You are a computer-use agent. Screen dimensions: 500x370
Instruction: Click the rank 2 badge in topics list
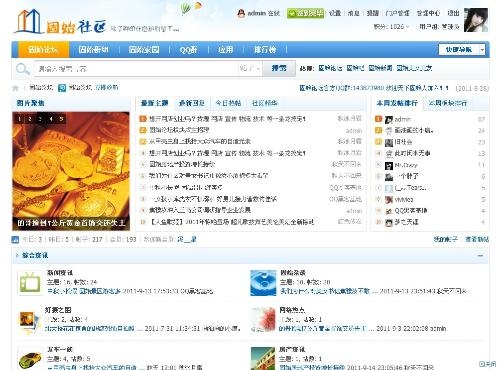pos(143,130)
